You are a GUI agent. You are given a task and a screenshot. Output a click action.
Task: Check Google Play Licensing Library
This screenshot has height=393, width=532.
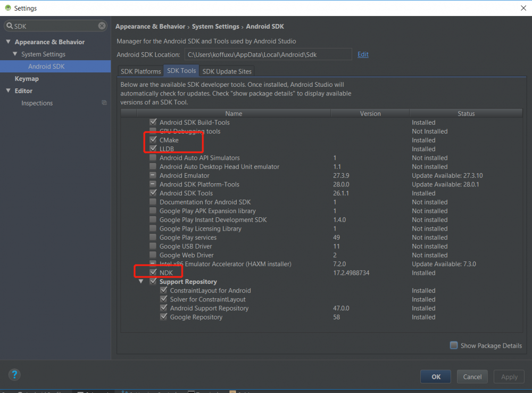(153, 228)
